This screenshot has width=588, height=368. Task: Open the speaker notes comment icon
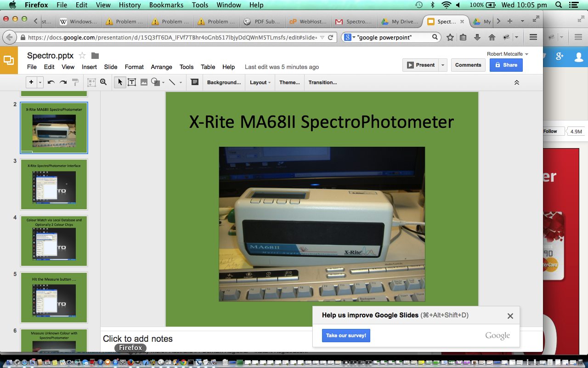pyautogui.click(x=194, y=82)
